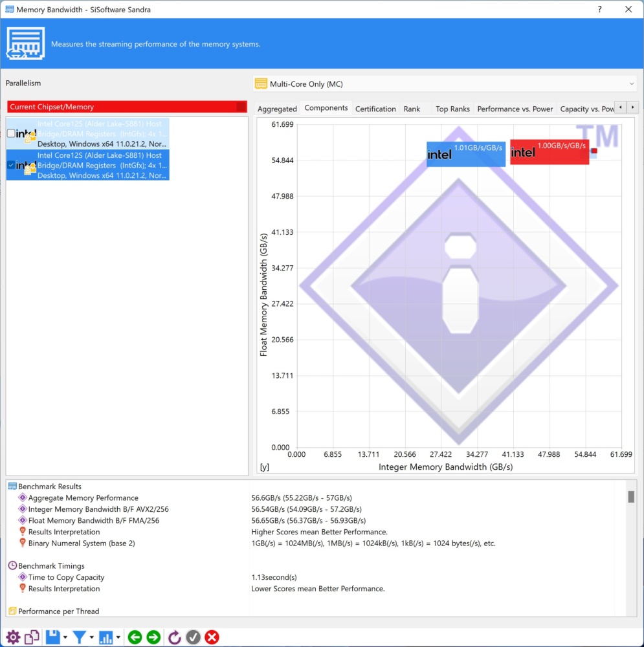This screenshot has width=644, height=647.
Task: Click the Time to Copy Capacity diamond icon
Action: point(23,577)
